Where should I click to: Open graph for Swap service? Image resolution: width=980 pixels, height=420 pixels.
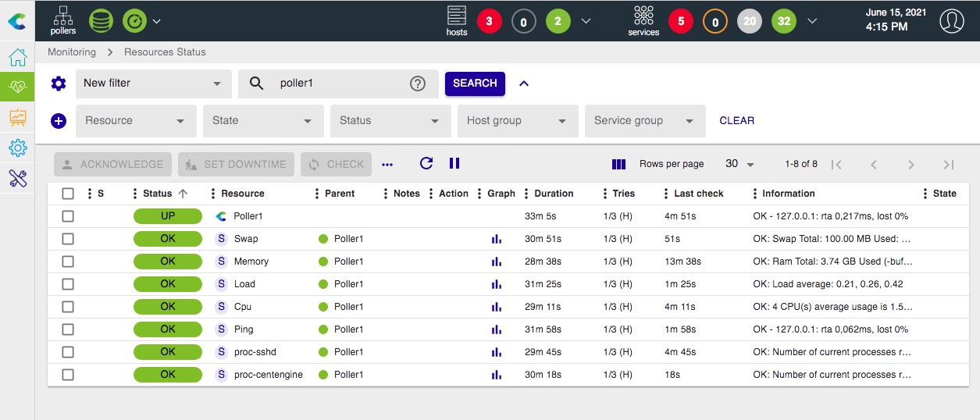click(496, 239)
